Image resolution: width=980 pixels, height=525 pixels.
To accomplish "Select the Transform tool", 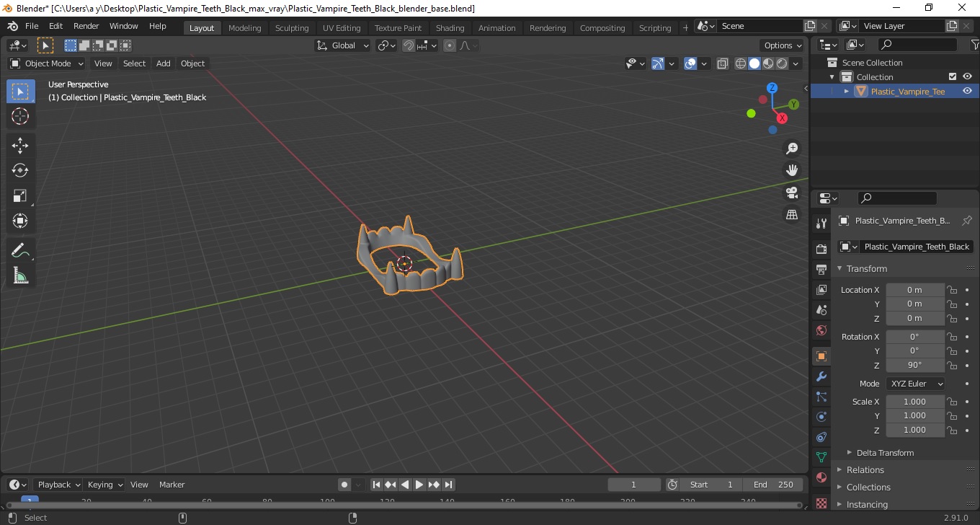I will (x=20, y=221).
